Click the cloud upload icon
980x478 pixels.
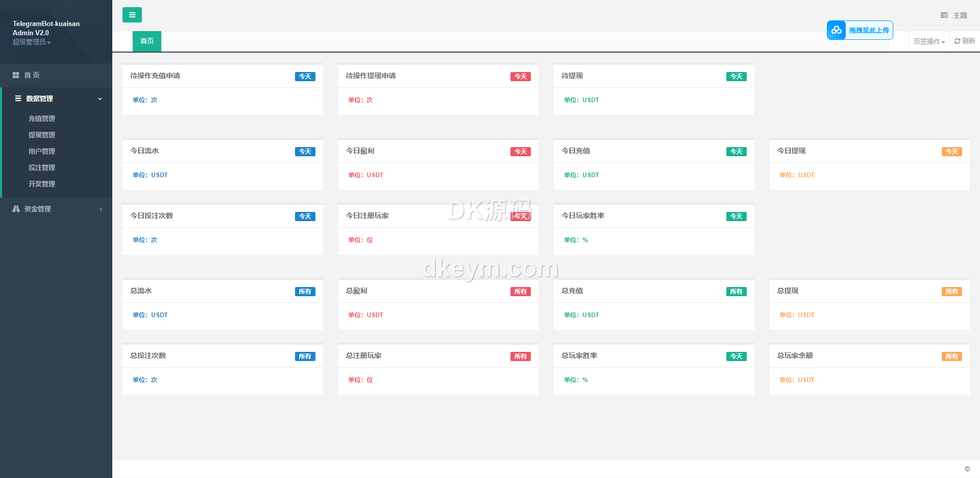[x=837, y=30]
